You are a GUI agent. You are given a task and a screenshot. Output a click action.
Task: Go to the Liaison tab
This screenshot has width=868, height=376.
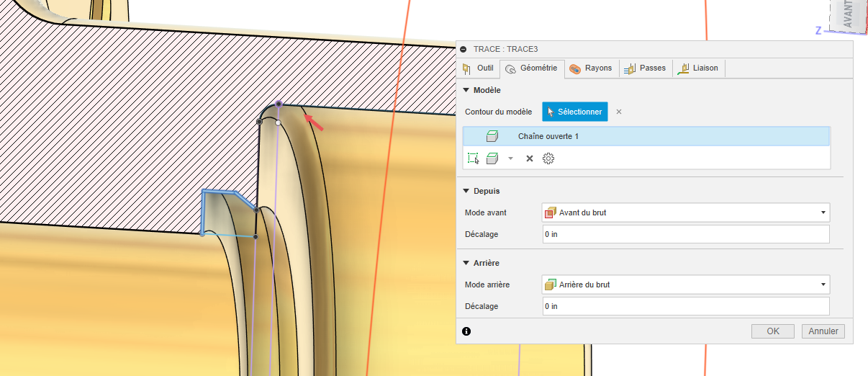pyautogui.click(x=698, y=68)
